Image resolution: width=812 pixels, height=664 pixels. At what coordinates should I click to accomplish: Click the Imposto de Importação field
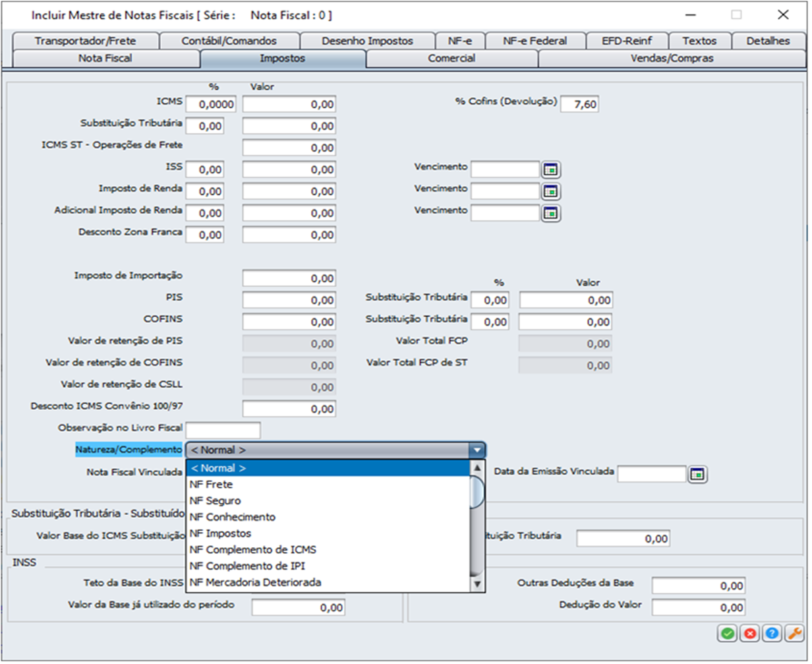click(x=289, y=278)
